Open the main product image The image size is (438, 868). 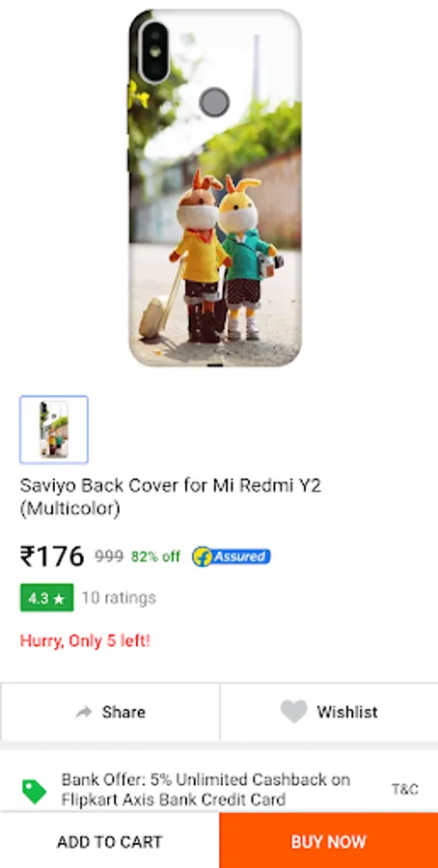coord(215,188)
